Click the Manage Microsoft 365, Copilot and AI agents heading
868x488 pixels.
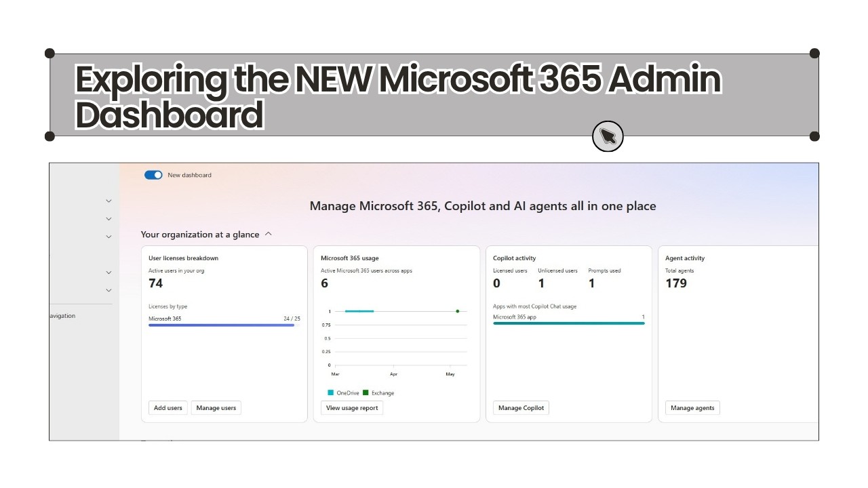(483, 205)
